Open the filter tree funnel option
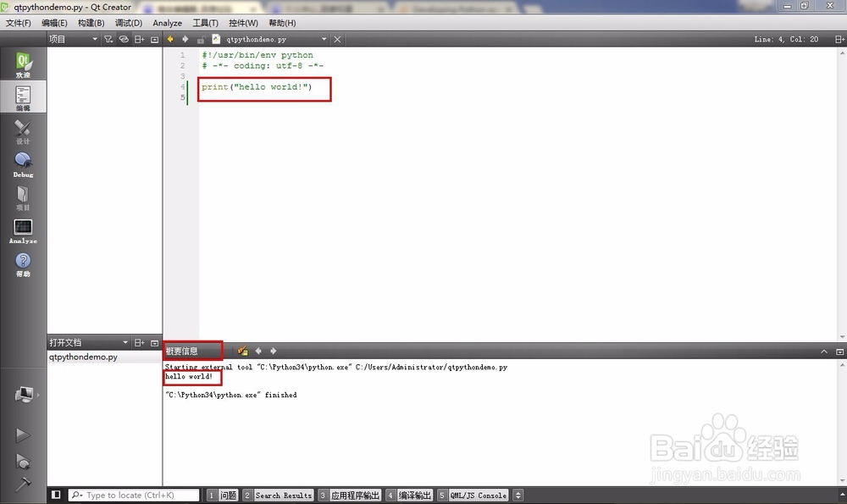 108,39
